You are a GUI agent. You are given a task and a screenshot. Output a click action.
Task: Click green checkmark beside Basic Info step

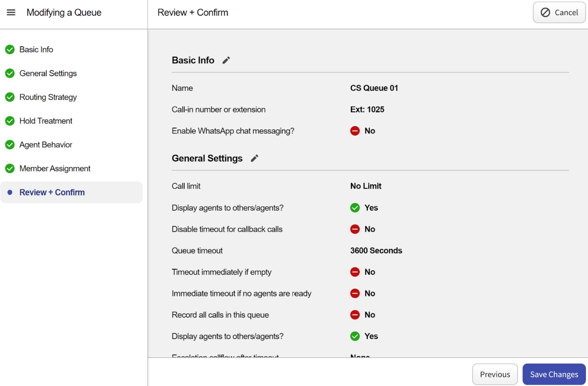pyautogui.click(x=10, y=50)
